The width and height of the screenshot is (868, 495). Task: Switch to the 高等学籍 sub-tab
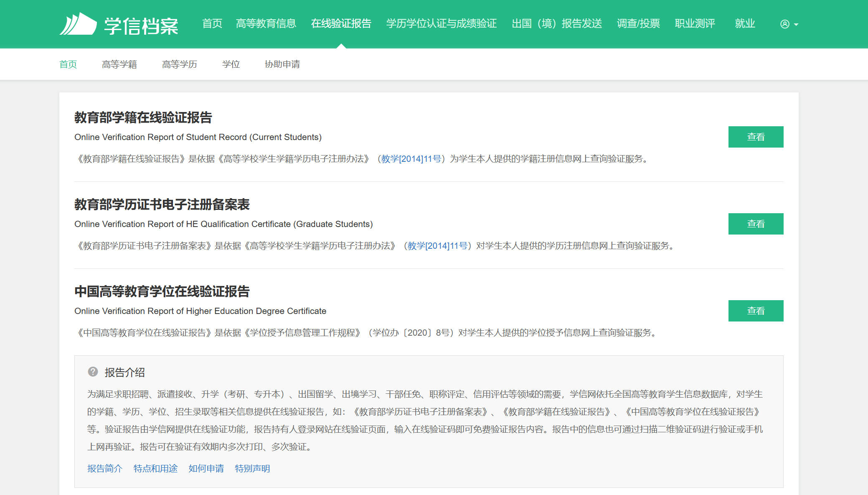tap(119, 64)
